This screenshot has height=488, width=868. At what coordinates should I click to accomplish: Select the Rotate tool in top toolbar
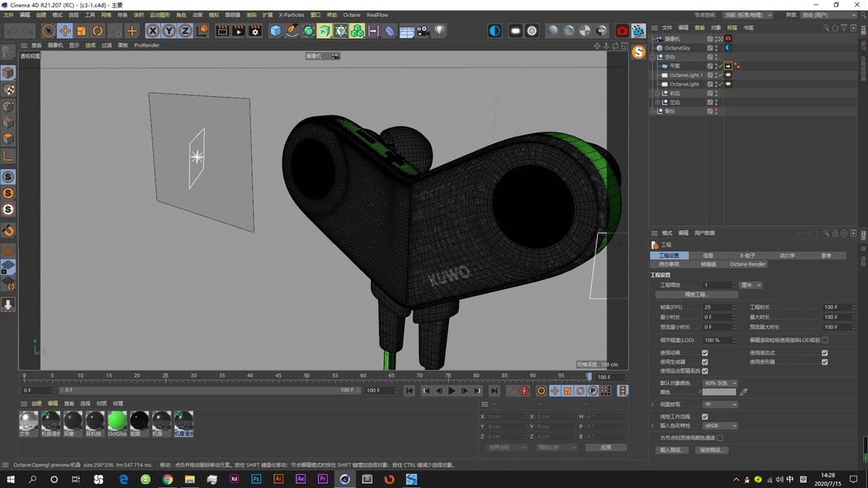(x=98, y=31)
